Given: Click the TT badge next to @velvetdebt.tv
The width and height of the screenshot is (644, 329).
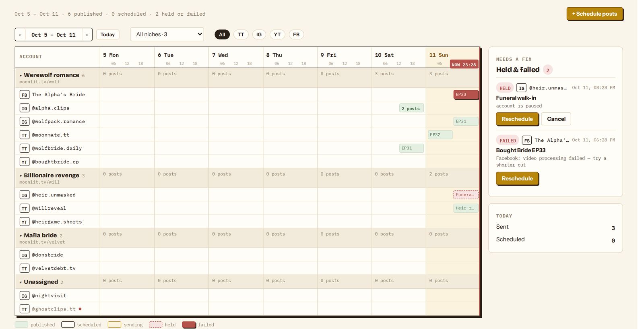Looking at the screenshot, I should point(25,268).
